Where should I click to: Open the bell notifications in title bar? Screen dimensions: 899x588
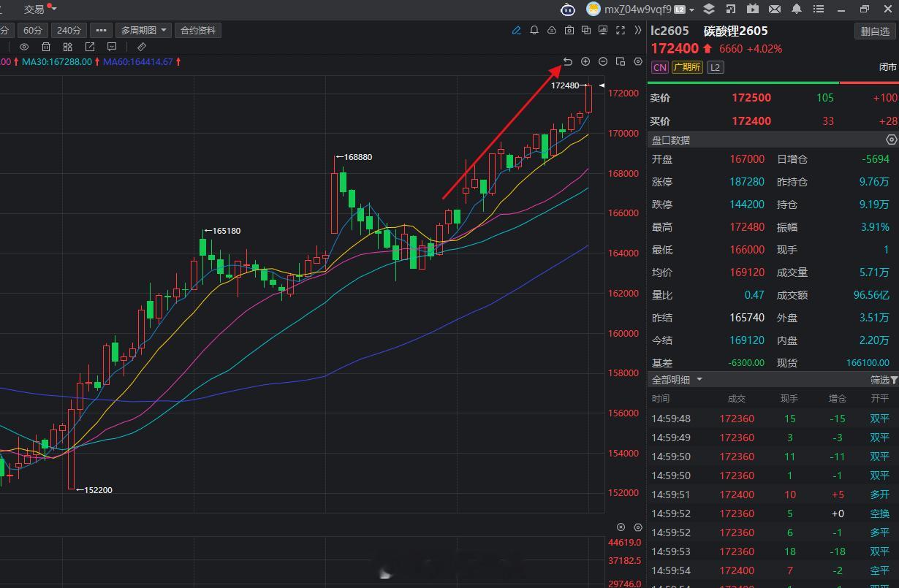797,9
